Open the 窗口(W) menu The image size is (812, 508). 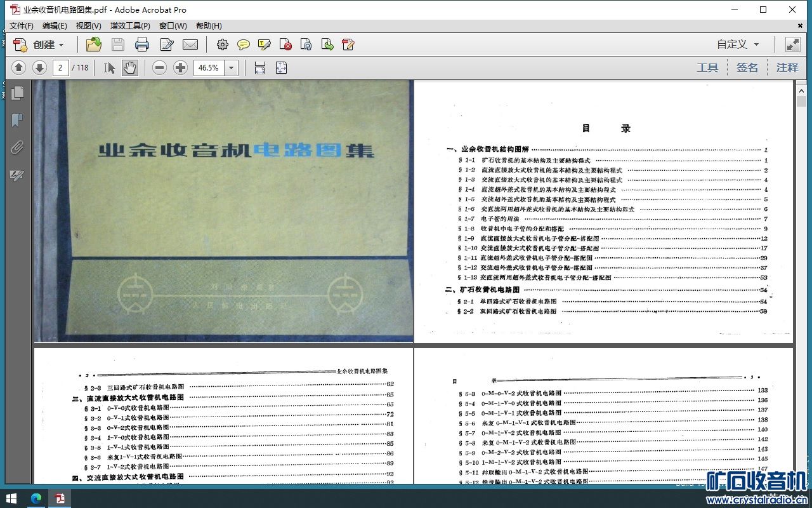pyautogui.click(x=173, y=26)
